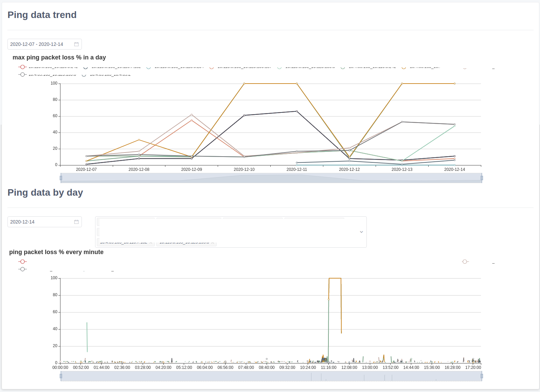The height and width of the screenshot is (392, 540).
Task: Click the 08:40:00 time axis label
Action: pos(267,368)
